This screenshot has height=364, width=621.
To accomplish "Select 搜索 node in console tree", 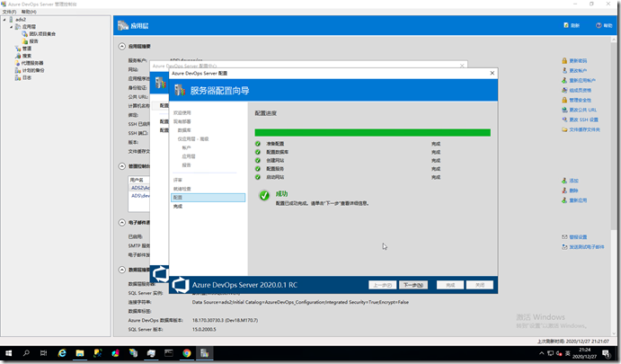I will 27,56.
